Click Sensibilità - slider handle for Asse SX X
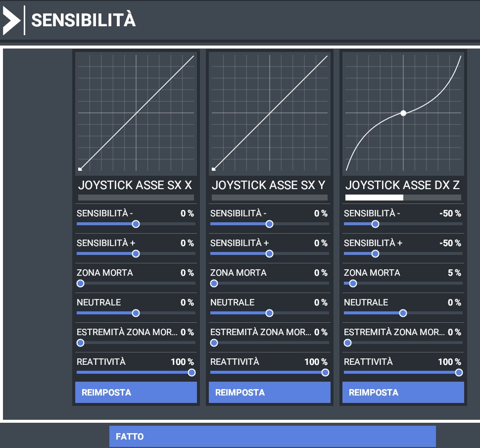The height and width of the screenshot is (448, 480). click(x=136, y=224)
